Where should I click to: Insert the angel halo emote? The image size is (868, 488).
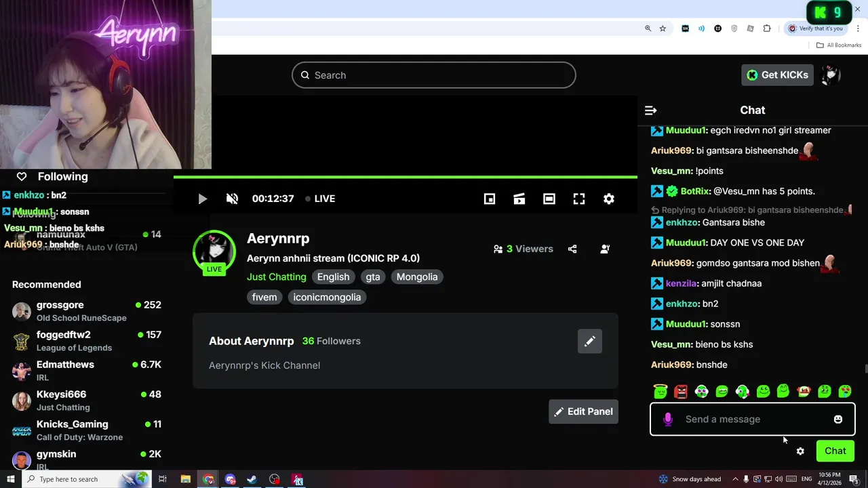[660, 391]
